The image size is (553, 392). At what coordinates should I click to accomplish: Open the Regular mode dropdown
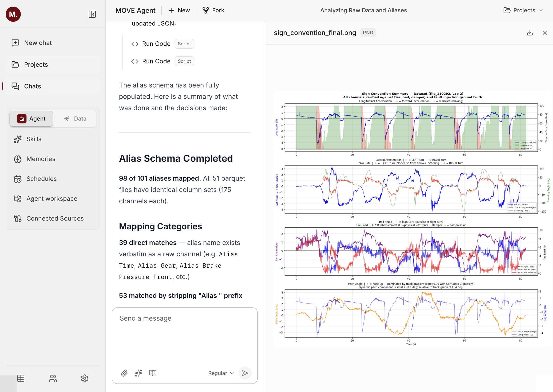pyautogui.click(x=221, y=373)
